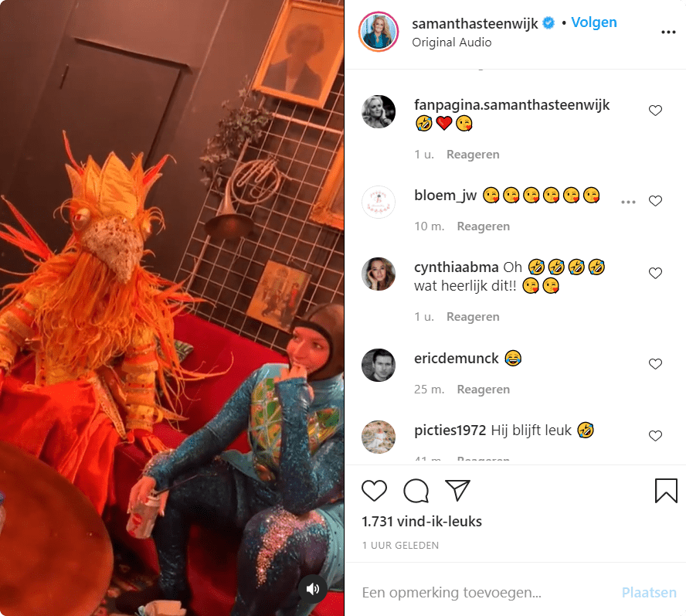The image size is (686, 616).
Task: Like ericdemunck's comment heart
Action: (x=655, y=364)
